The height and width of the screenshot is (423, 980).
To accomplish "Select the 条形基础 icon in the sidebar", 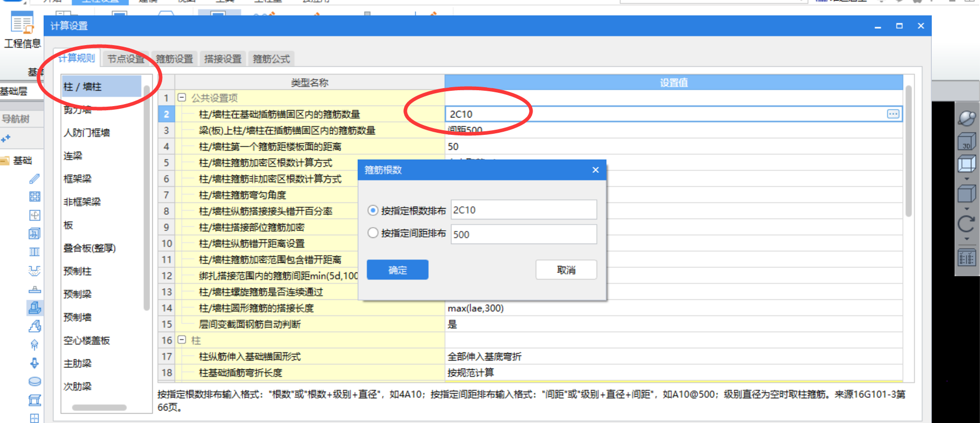I will click(x=34, y=326).
